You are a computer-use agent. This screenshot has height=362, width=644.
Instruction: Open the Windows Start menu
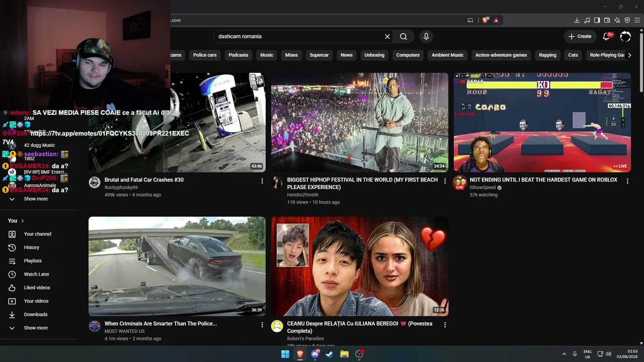coord(285,354)
